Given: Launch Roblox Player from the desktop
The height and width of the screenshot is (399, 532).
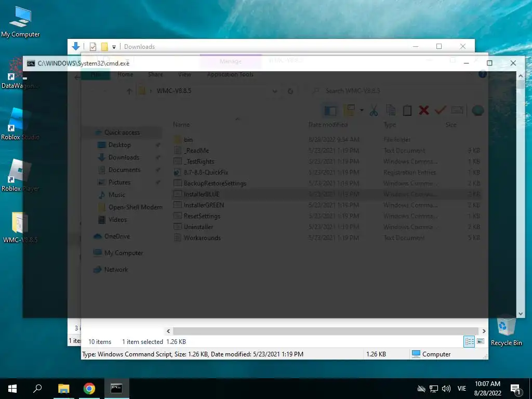Looking at the screenshot, I should pyautogui.click(x=20, y=176).
